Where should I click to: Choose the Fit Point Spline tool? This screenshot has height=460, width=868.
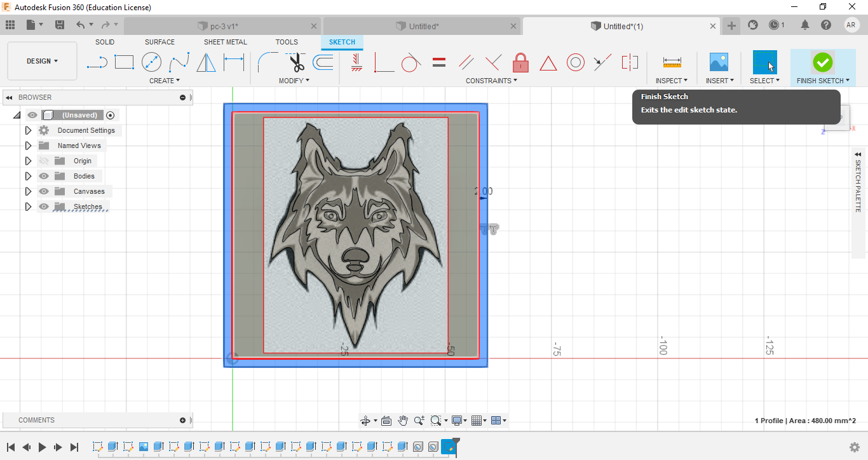coord(179,62)
